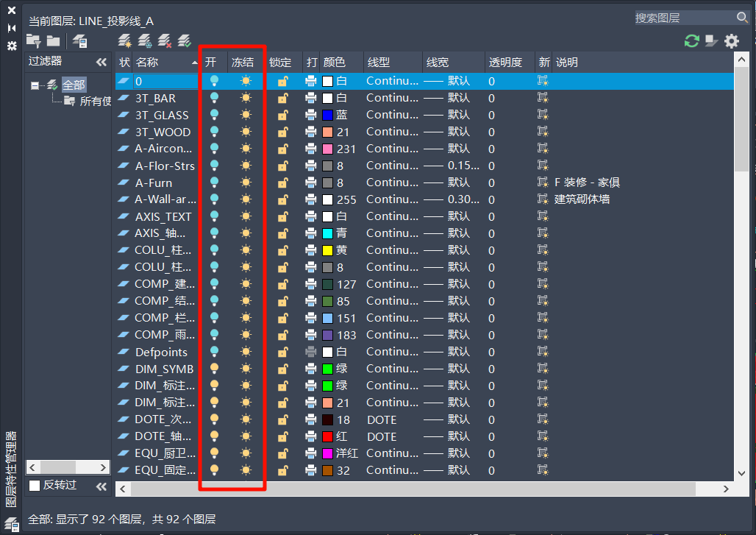This screenshot has width=756, height=535.
Task: Create a new layer with toolbar icon
Action: [125, 41]
